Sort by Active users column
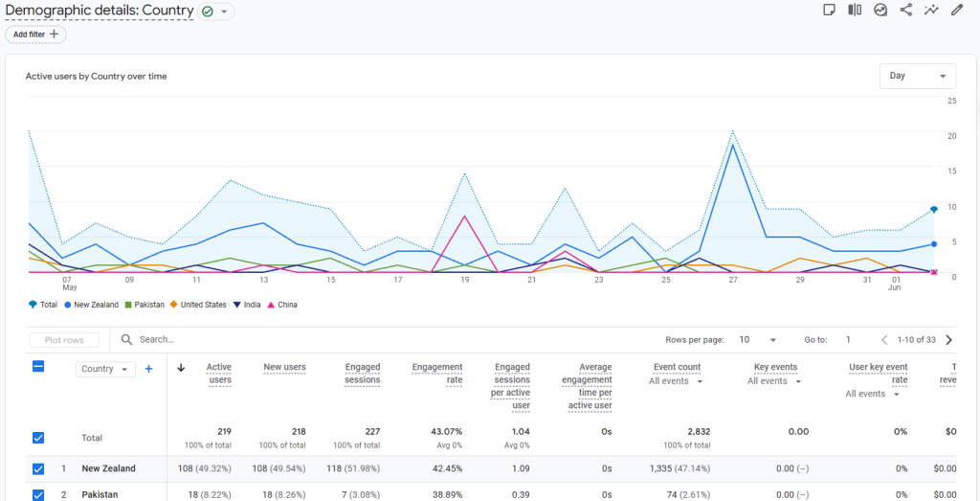The image size is (980, 501). 219,374
